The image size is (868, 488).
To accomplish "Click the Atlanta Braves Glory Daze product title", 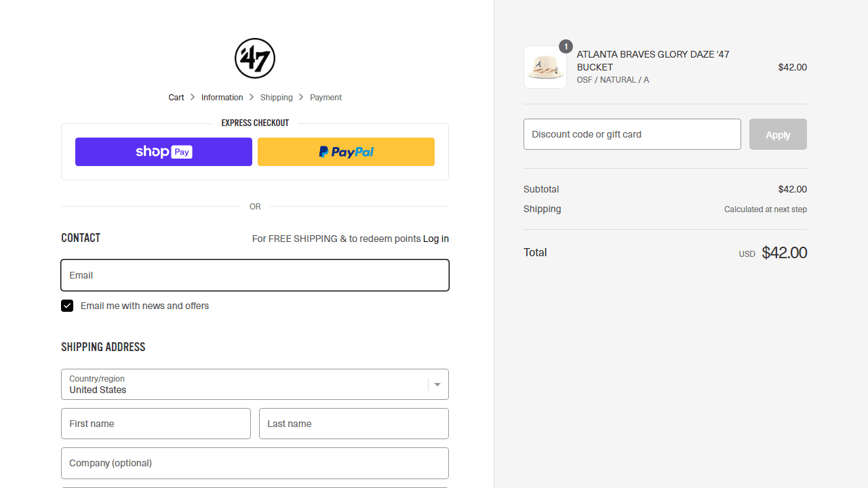I will (653, 60).
